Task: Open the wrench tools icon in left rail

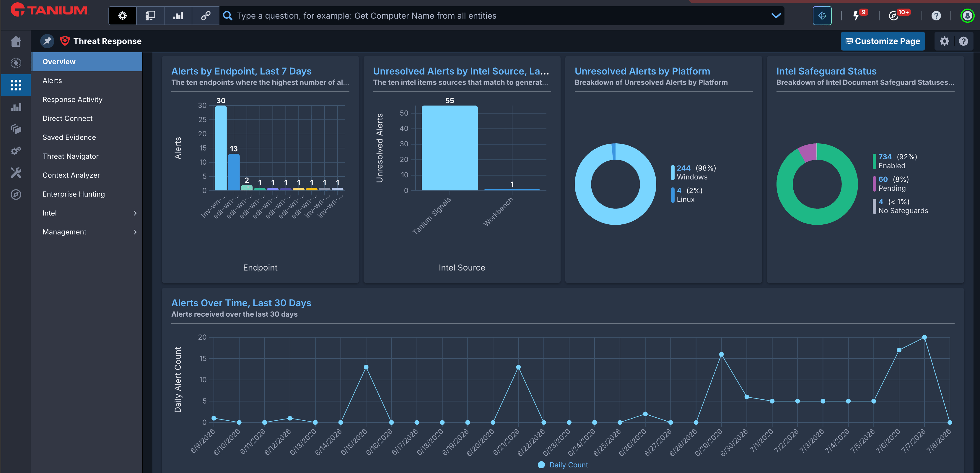Action: (16, 173)
